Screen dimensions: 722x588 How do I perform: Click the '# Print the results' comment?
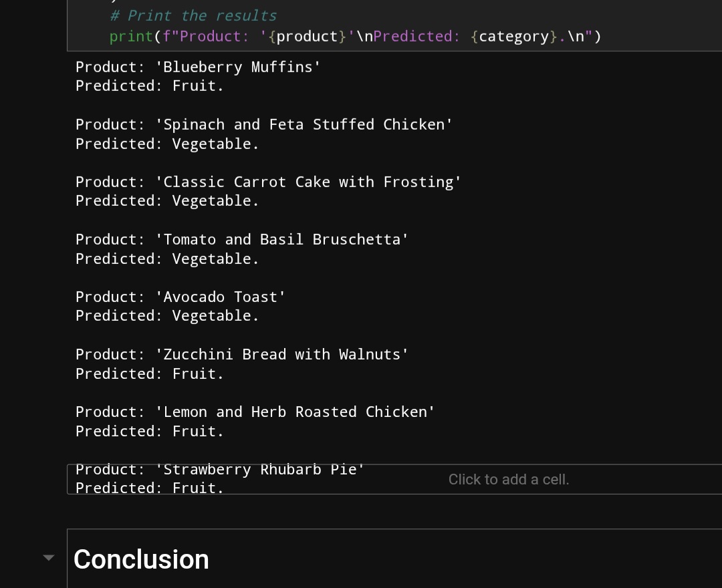(193, 15)
